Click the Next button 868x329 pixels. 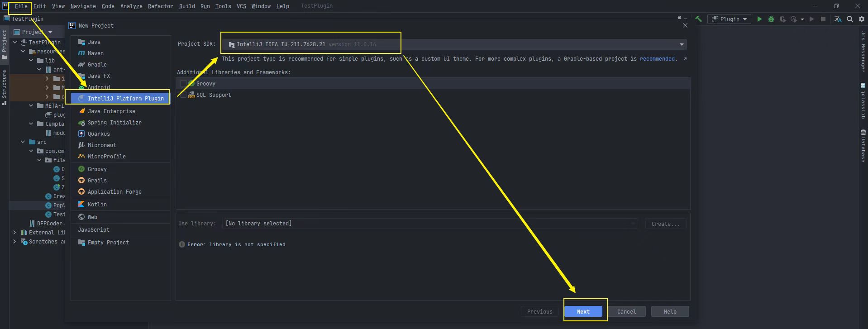(x=583, y=311)
